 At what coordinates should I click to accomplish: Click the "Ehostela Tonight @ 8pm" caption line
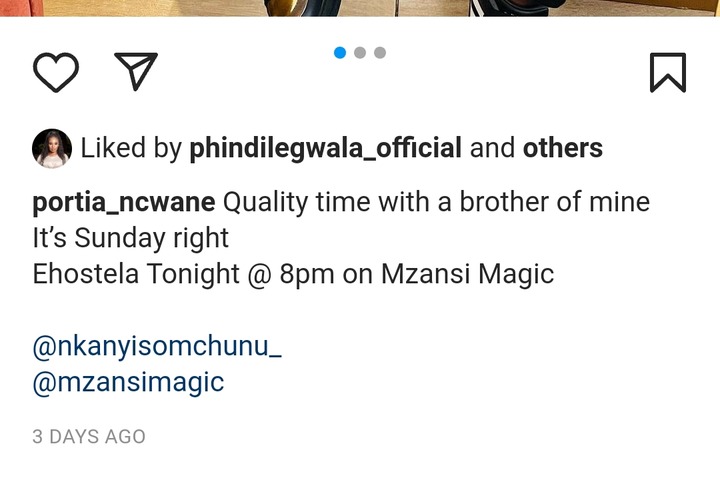pos(293,274)
